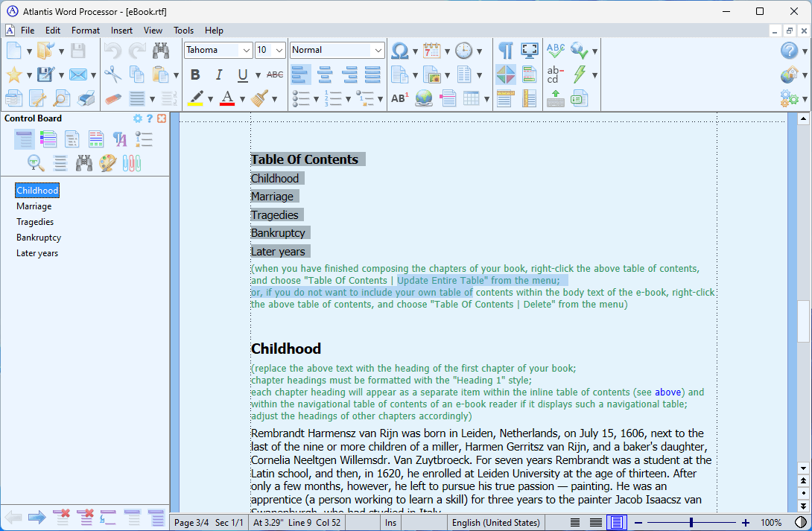Toggle the show paragraph marks pilcrow
Viewport: 812px width, 531px height.
coord(505,51)
